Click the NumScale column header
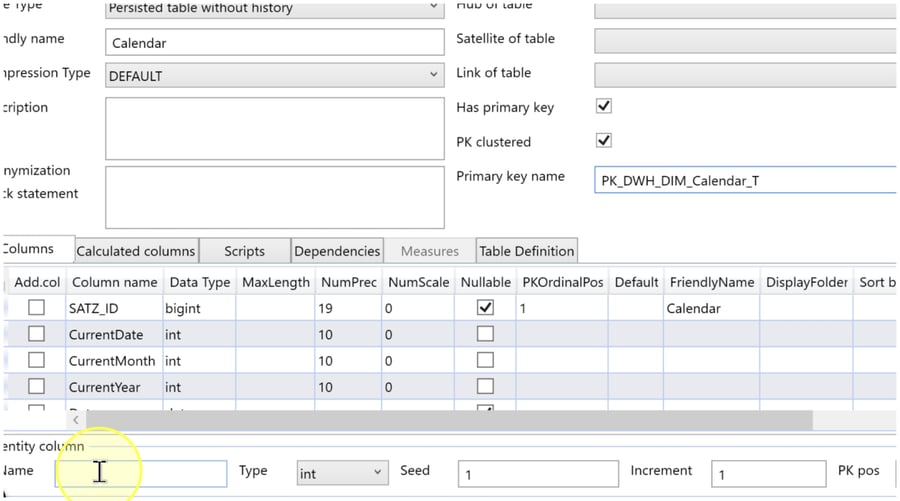Image resolution: width=900 pixels, height=501 pixels. coord(418,282)
